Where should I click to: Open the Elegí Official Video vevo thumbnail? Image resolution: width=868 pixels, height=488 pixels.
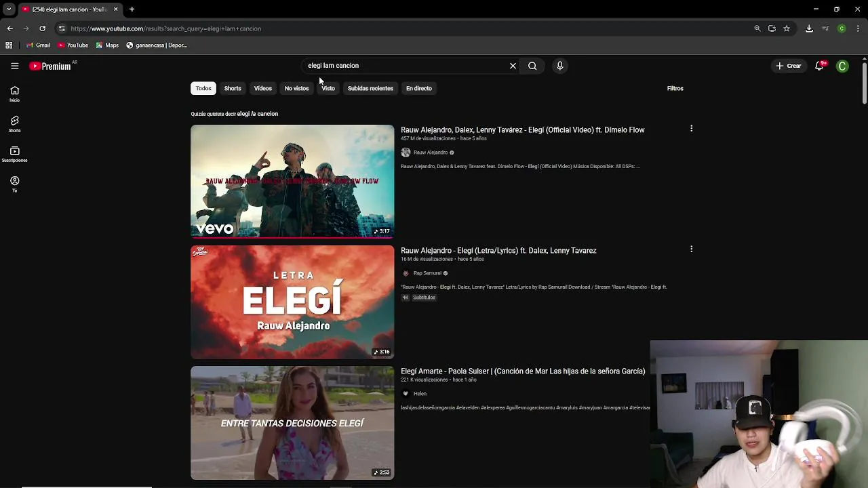pos(292,181)
